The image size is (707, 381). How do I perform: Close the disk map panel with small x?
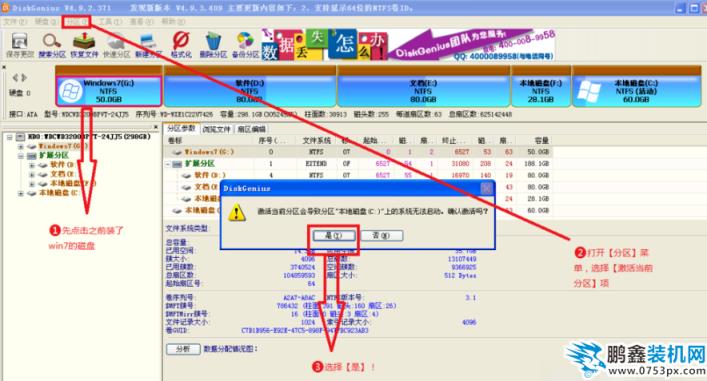click(x=4, y=67)
